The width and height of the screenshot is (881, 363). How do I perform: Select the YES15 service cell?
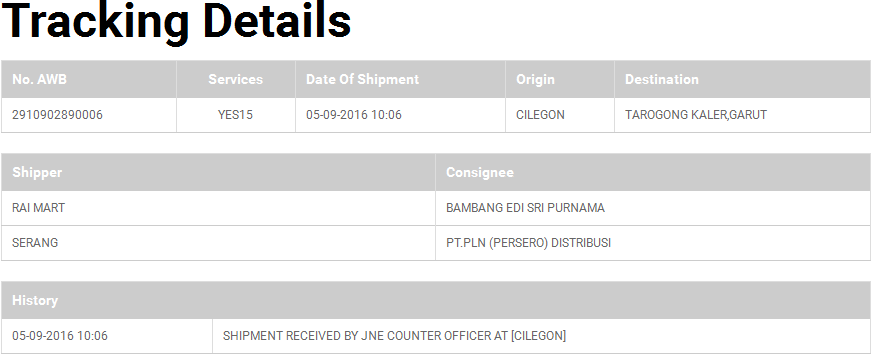click(235, 115)
